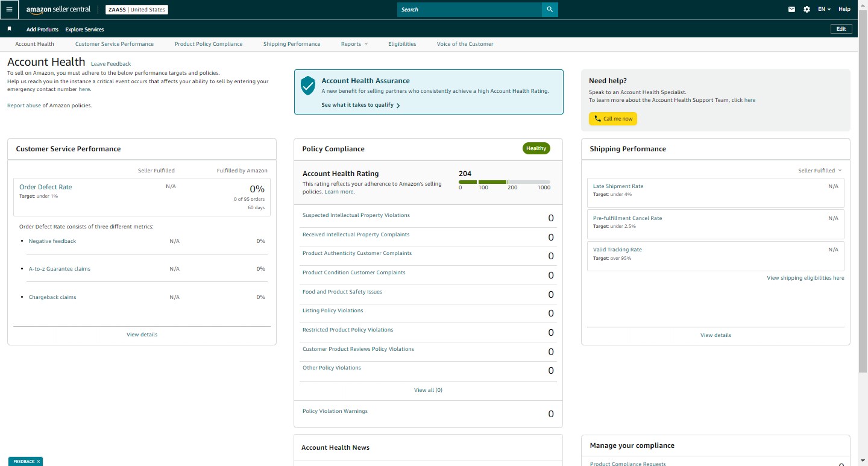The image size is (868, 466).
Task: Open the Pre-fulfillment Cancel Rate link
Action: pyautogui.click(x=627, y=218)
